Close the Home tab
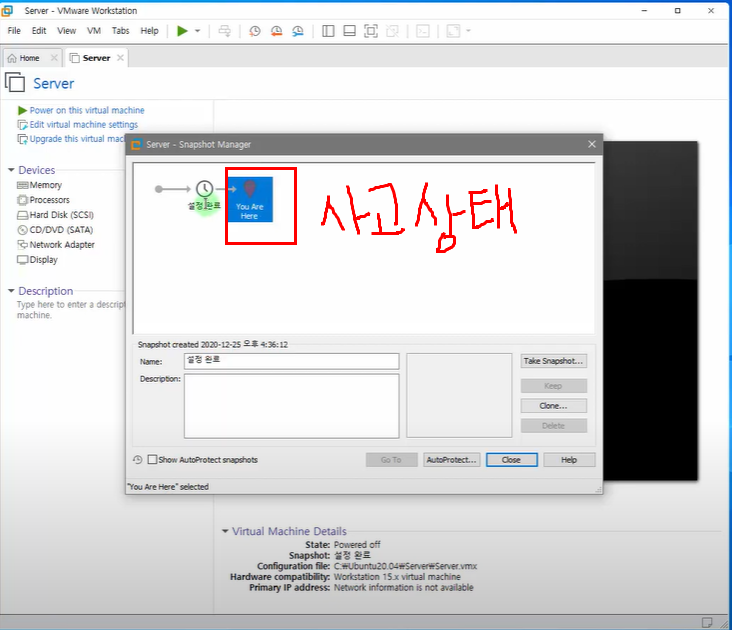Image resolution: width=732 pixels, height=630 pixels. [54, 58]
